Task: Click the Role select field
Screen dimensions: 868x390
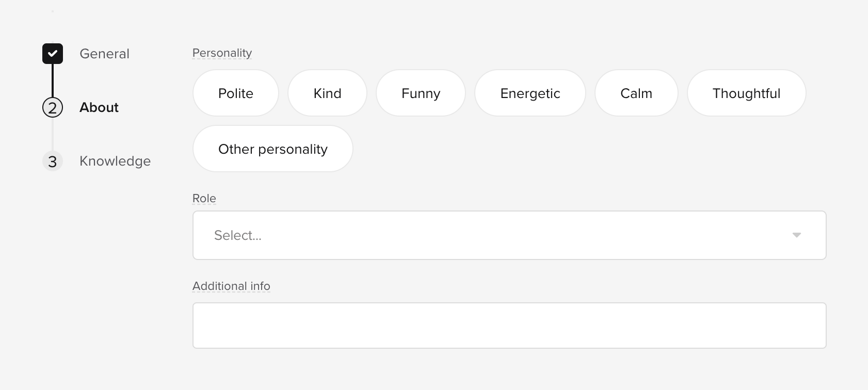Action: point(509,235)
